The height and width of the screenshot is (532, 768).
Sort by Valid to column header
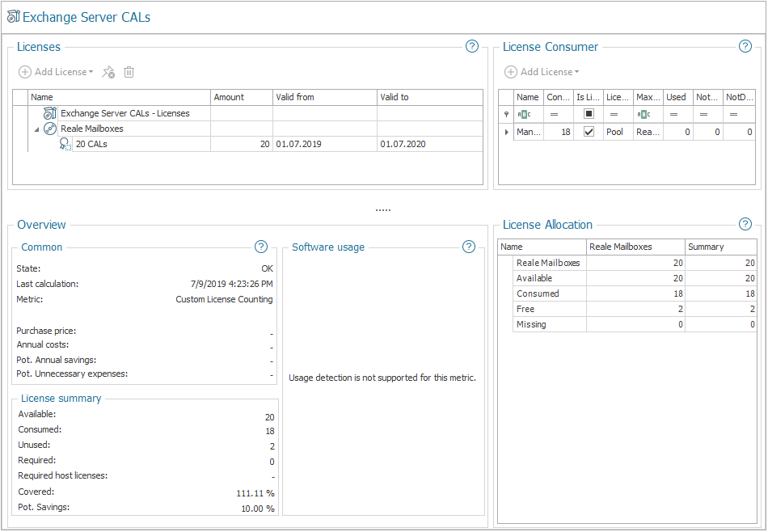tap(429, 97)
